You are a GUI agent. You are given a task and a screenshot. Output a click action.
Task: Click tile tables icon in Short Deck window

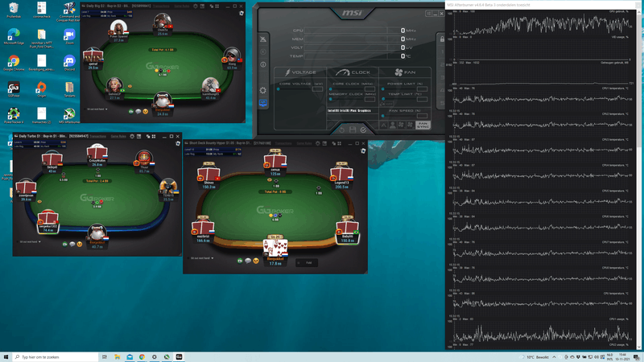click(x=339, y=143)
